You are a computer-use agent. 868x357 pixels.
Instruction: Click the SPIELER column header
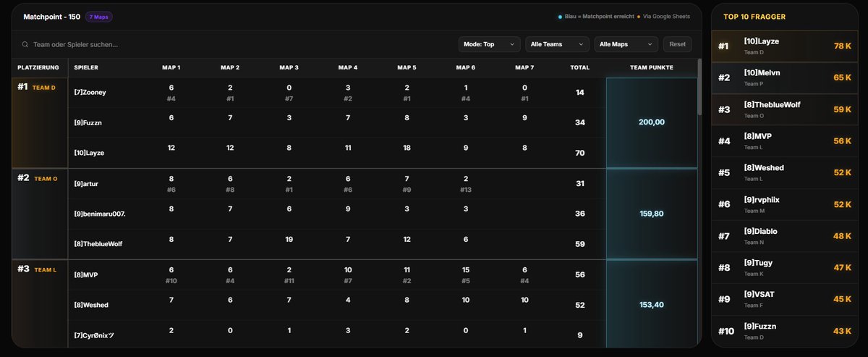pos(86,67)
